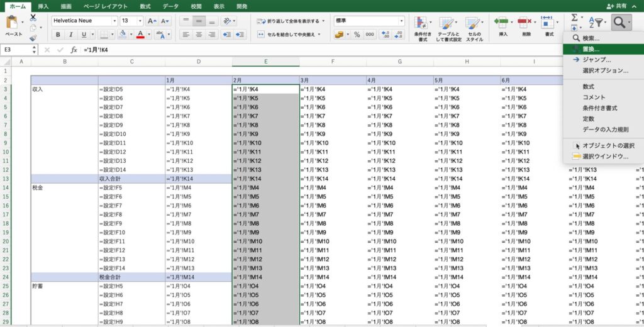644x327 pixels.
Task: Increase font size with the larger A icon
Action: point(151,21)
